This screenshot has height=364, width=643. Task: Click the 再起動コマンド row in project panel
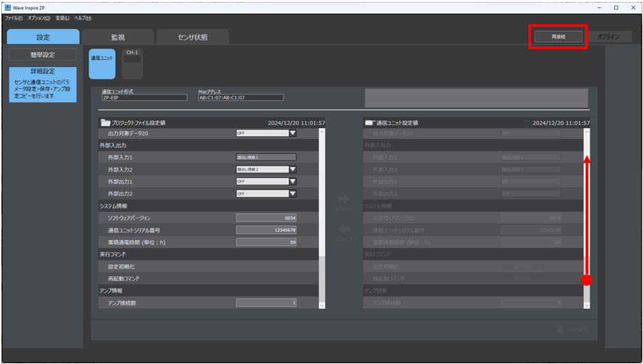coord(208,279)
